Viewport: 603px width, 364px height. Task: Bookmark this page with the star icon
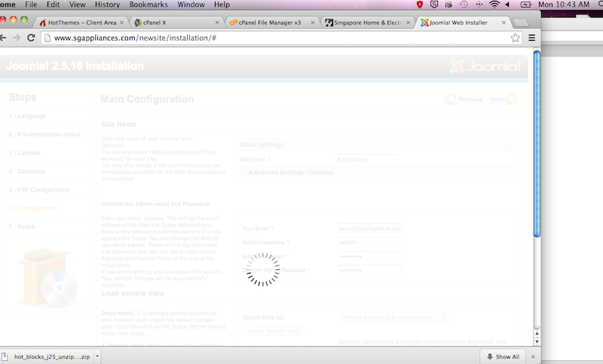[516, 38]
